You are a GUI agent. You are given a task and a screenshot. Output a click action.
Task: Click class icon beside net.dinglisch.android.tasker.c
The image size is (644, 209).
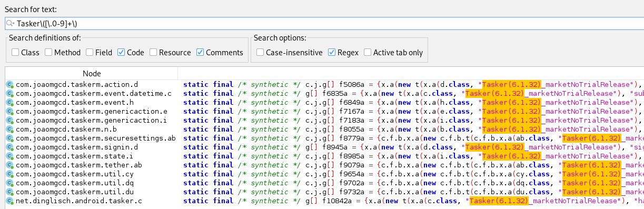click(9, 201)
